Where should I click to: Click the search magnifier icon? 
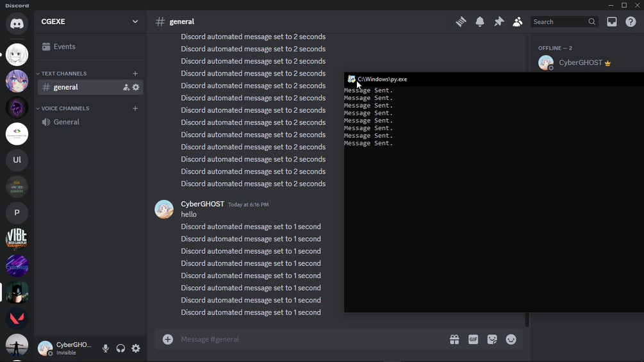[592, 22]
